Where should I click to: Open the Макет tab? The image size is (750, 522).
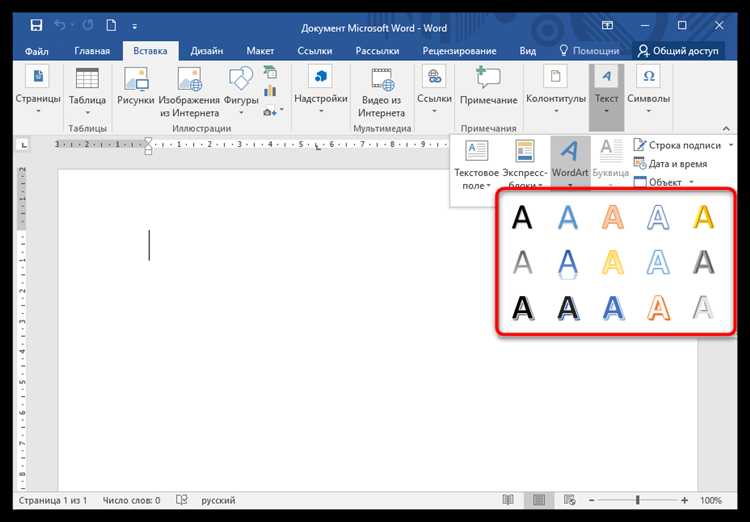(260, 51)
